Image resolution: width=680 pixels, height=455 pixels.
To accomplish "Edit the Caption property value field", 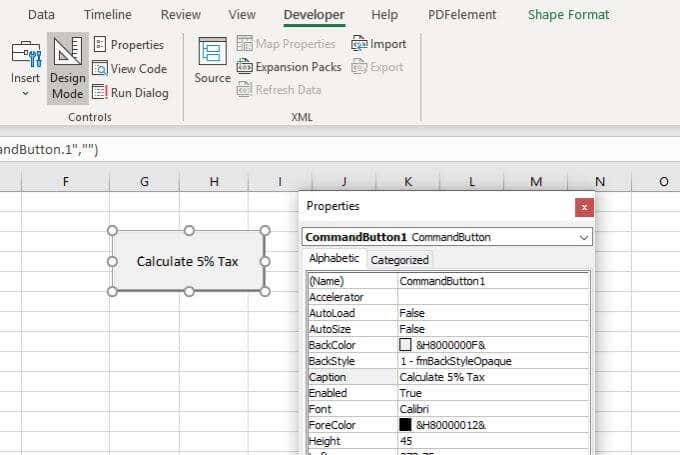I will click(x=490, y=377).
